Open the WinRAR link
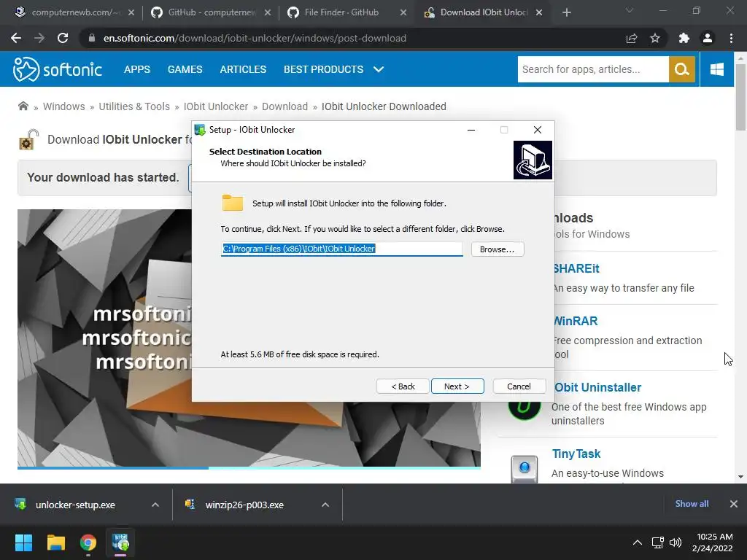Image resolution: width=747 pixels, height=560 pixels. point(576,321)
